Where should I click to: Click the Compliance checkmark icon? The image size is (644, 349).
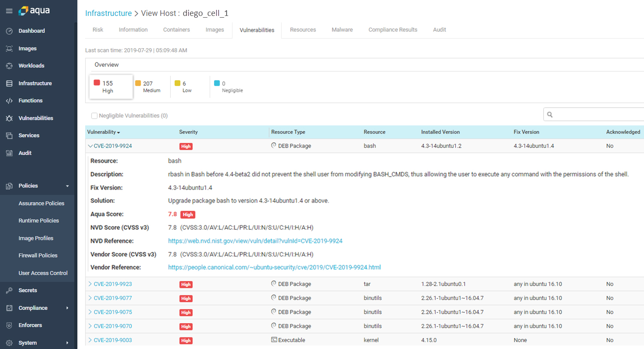pos(9,308)
